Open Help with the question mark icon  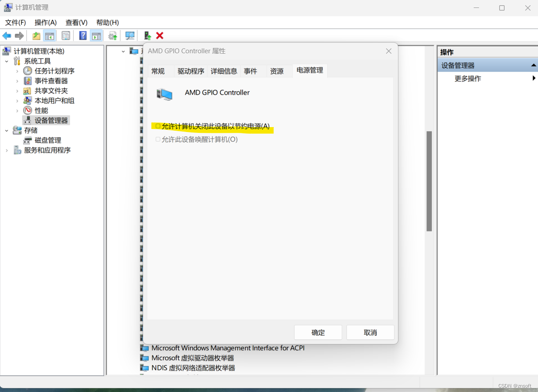(x=83, y=36)
